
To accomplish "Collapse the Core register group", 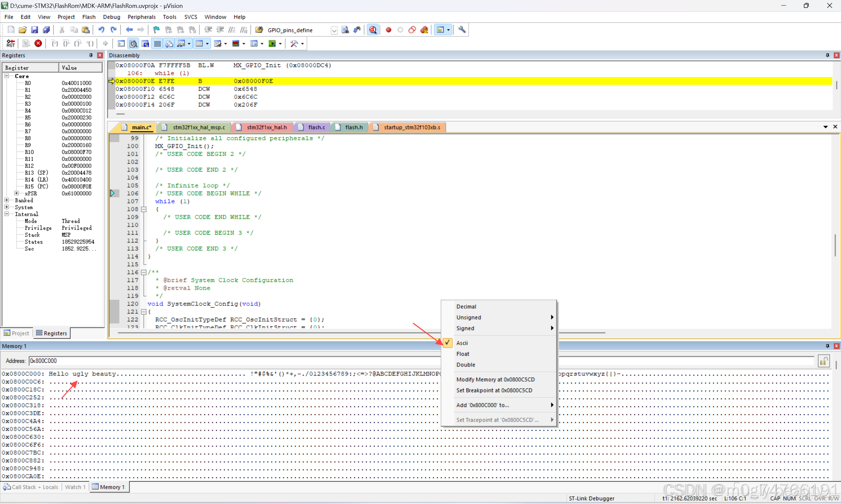I will (7, 76).
